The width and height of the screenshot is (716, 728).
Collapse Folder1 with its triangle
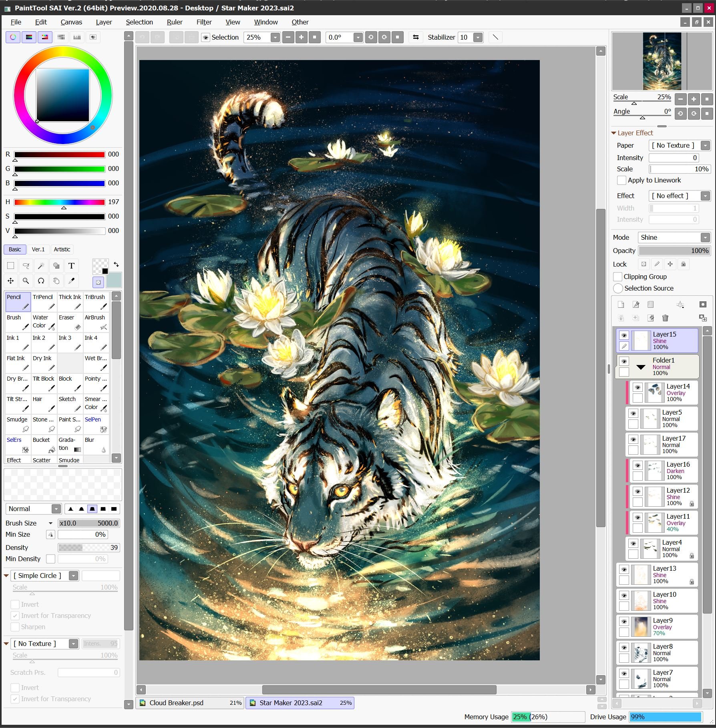[x=641, y=367]
